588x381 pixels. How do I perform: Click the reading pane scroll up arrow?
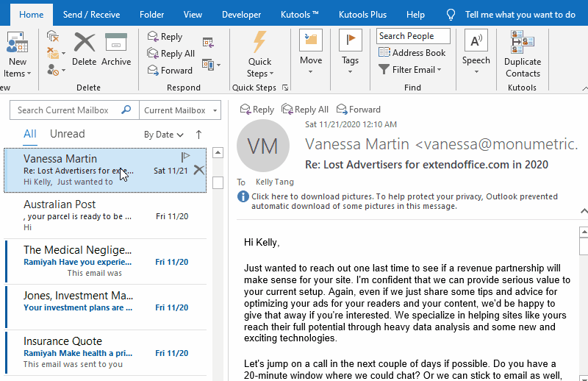coord(584,232)
